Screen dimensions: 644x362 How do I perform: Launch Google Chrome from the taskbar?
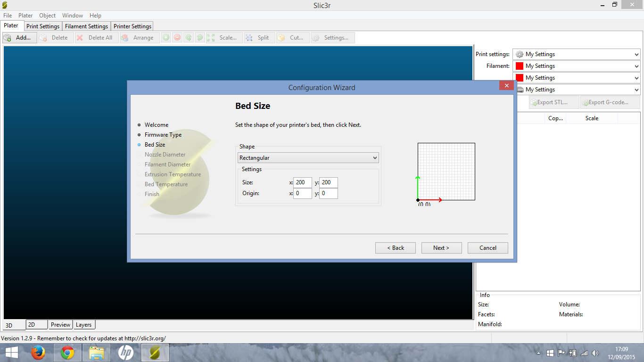coord(67,353)
